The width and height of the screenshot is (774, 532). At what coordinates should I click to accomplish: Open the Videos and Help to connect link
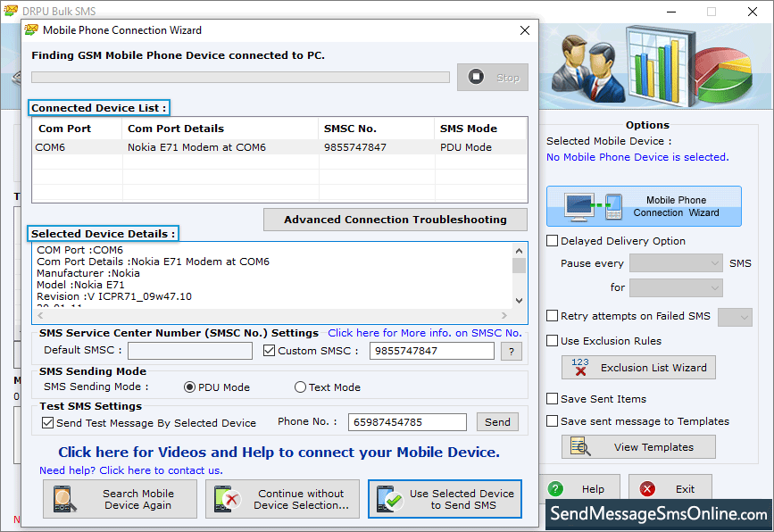point(279,452)
